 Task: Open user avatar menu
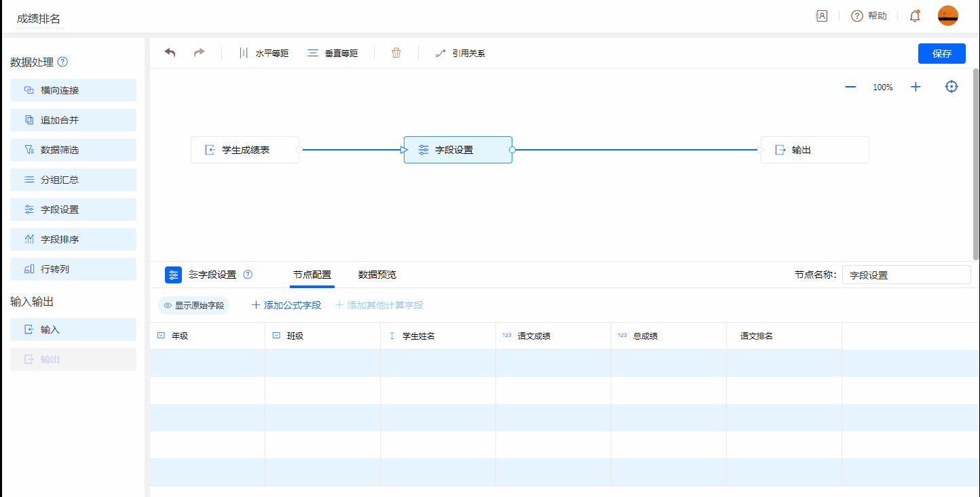pos(947,16)
